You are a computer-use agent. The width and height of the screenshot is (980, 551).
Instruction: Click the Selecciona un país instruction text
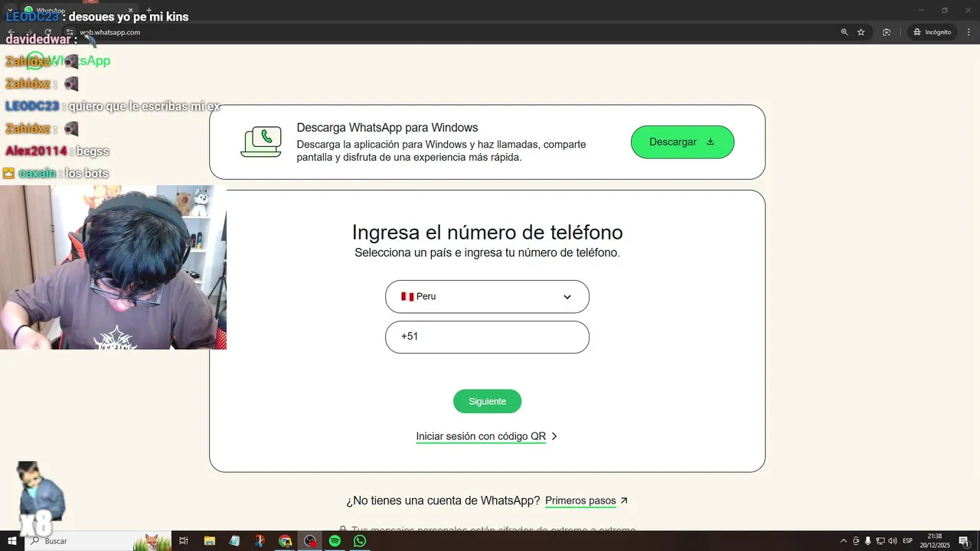coord(487,253)
